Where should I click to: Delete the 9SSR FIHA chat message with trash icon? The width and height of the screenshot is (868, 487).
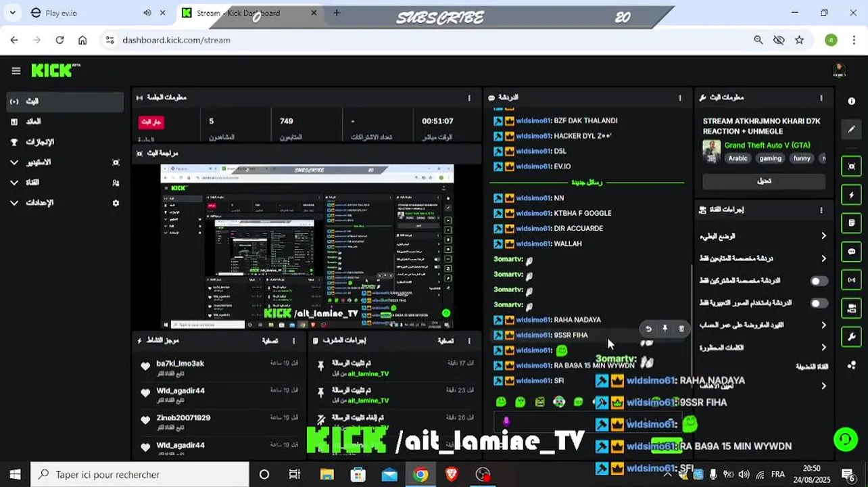pos(681,329)
